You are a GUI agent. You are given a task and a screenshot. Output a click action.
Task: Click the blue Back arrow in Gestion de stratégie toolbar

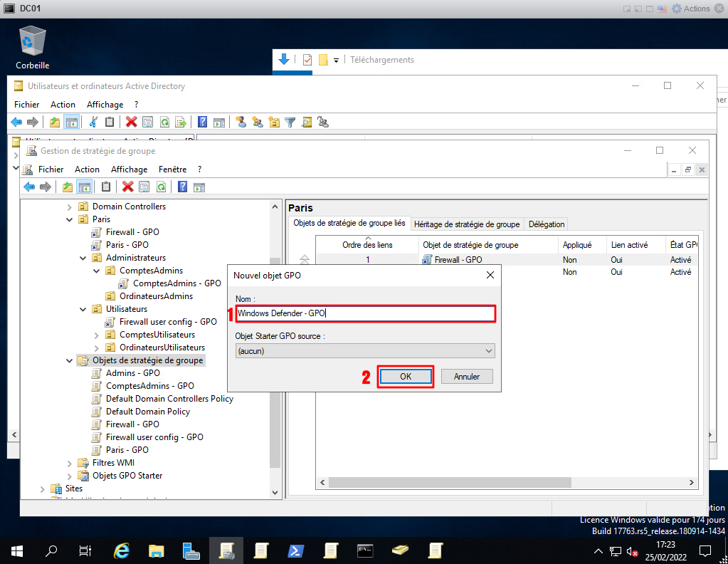coord(29,187)
